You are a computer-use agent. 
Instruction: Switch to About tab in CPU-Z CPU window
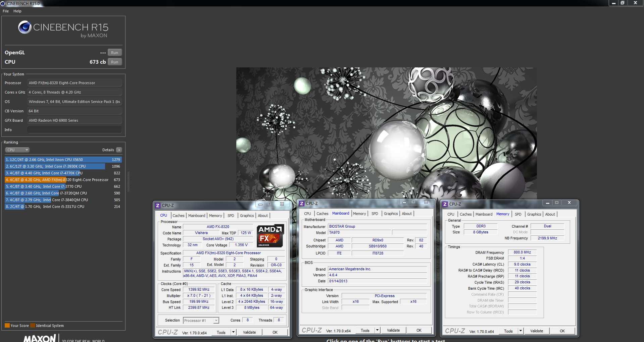coord(263,216)
